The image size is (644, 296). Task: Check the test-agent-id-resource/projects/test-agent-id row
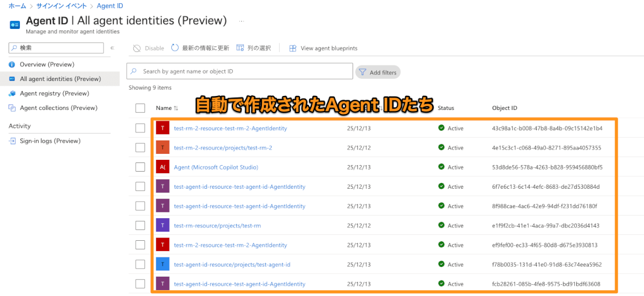tap(140, 264)
